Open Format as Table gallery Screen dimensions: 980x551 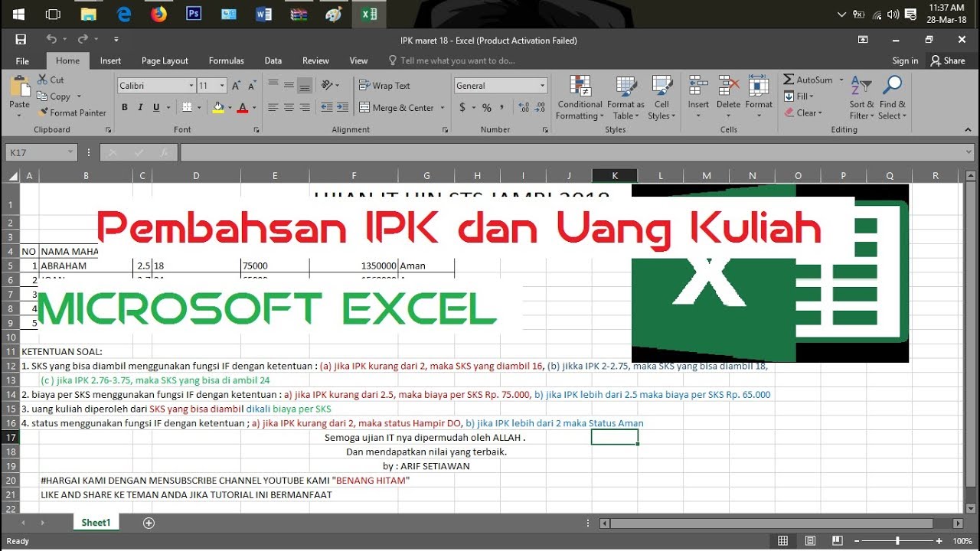[626, 98]
